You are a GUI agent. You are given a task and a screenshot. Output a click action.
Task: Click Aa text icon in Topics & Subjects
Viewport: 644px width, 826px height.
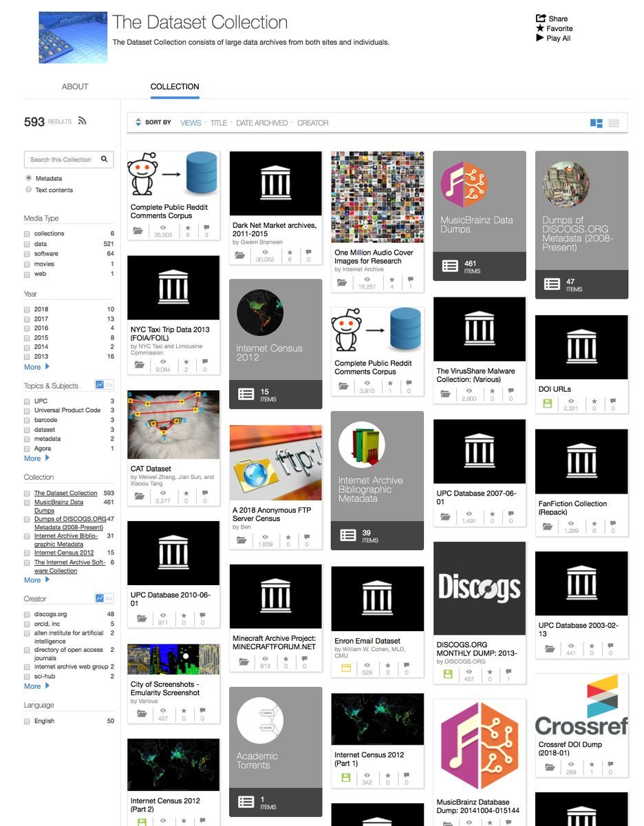pyautogui.click(x=109, y=385)
